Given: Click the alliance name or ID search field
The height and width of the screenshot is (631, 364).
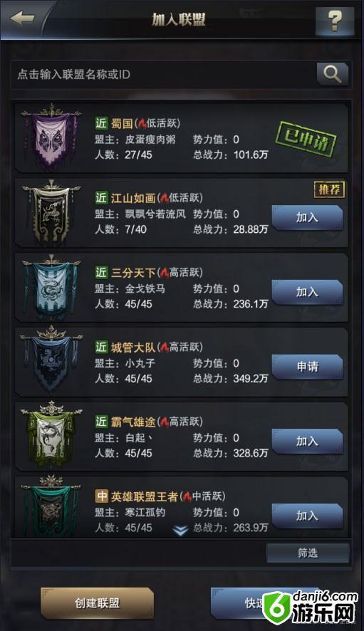Looking at the screenshot, I should coord(163,75).
